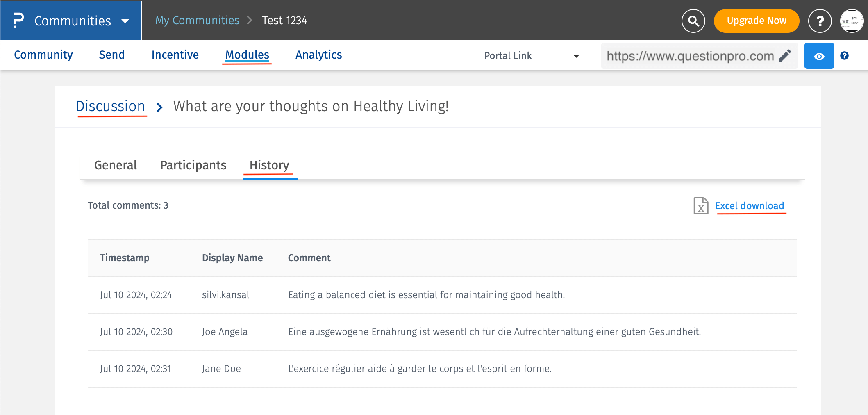The image size is (868, 415).
Task: Go to My Communities breadcrumb link
Action: [197, 21]
